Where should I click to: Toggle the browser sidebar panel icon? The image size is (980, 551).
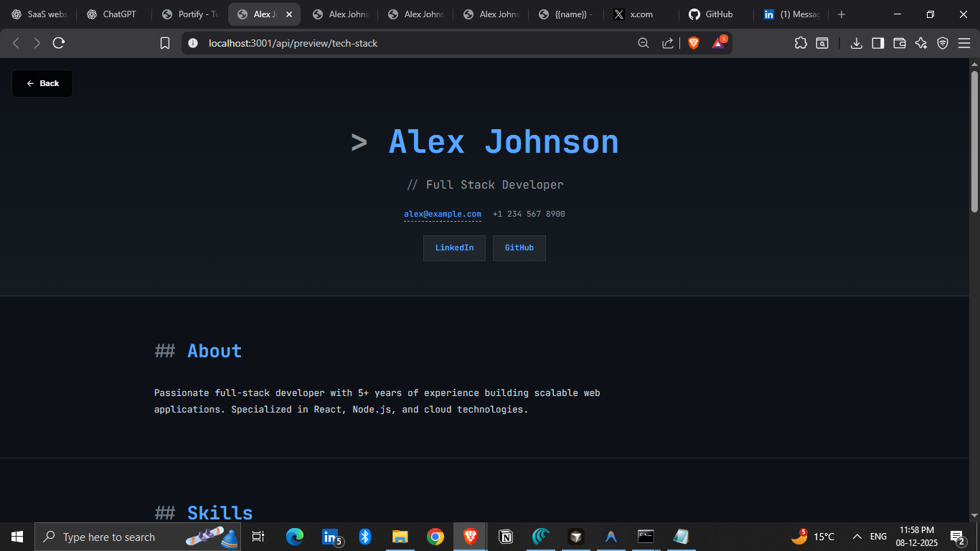[877, 43]
